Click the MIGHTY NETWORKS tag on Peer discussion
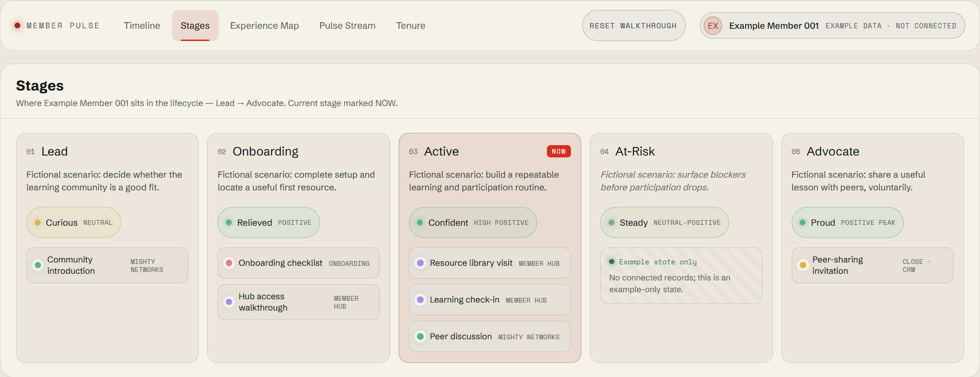The width and height of the screenshot is (980, 377). 529,337
